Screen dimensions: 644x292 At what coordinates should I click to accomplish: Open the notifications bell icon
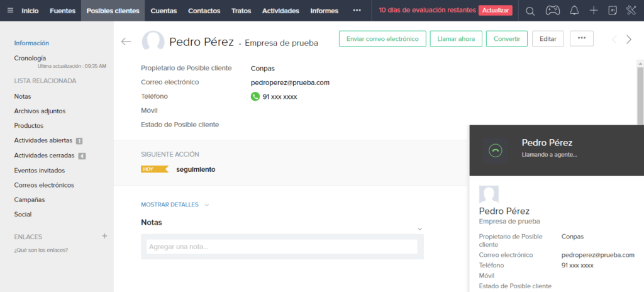point(574,11)
